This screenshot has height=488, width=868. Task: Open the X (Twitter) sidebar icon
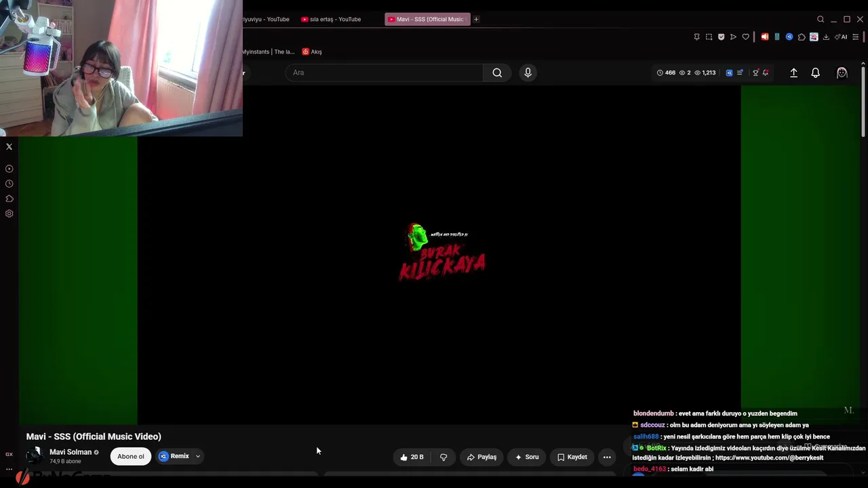9,146
